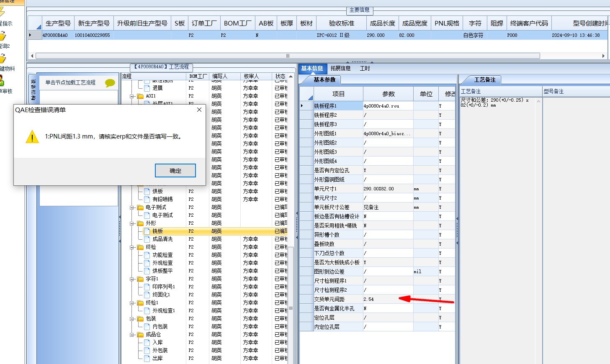
Task: Click the 参数 column header in parameters grid
Action: click(x=389, y=94)
